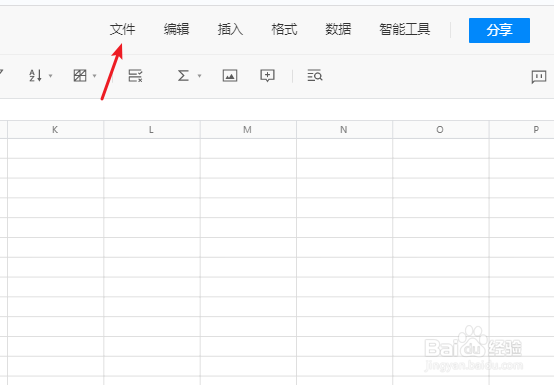
Task: Select column P header
Action: [x=522, y=130]
